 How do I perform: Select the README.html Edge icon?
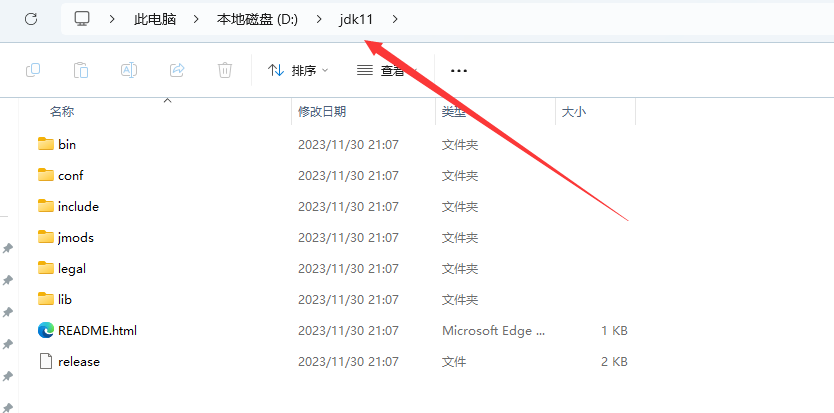pyautogui.click(x=46, y=330)
